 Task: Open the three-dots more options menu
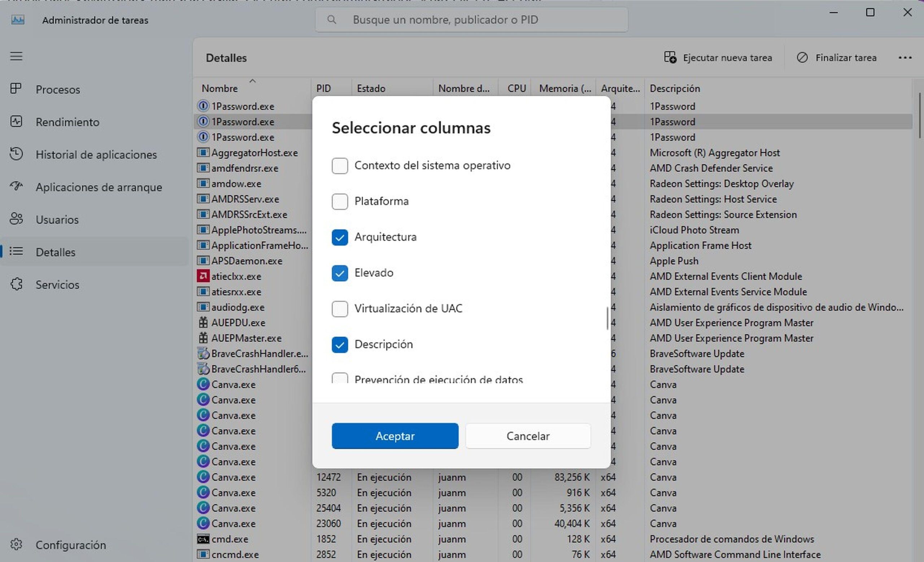coord(905,58)
